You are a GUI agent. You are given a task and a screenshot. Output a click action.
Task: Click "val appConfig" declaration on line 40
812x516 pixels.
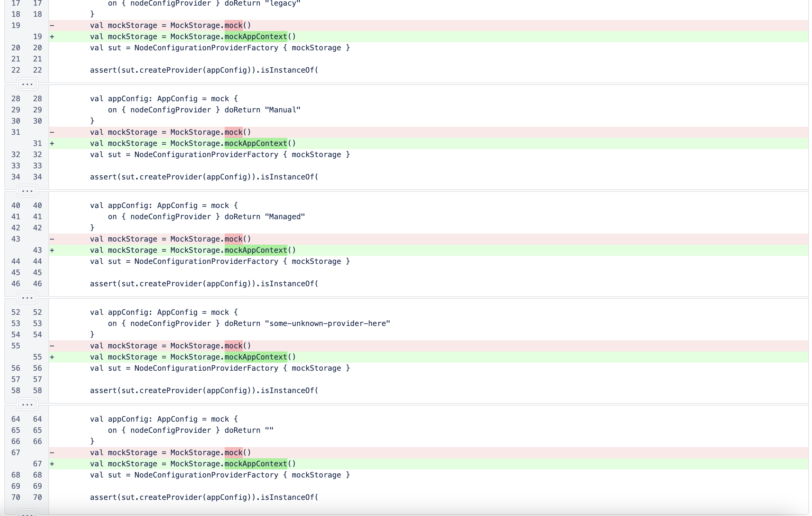[164, 206]
